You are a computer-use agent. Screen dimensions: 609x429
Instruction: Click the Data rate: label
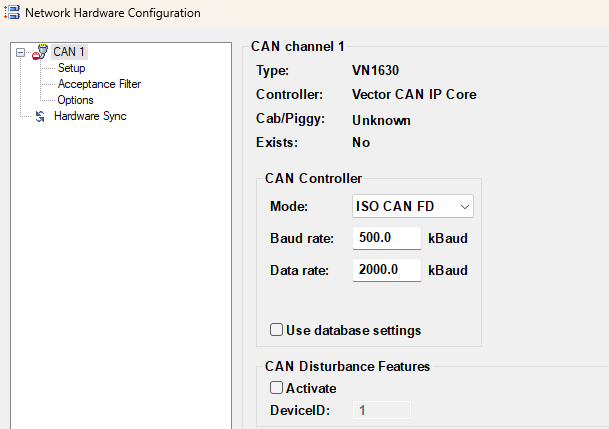tap(299, 270)
